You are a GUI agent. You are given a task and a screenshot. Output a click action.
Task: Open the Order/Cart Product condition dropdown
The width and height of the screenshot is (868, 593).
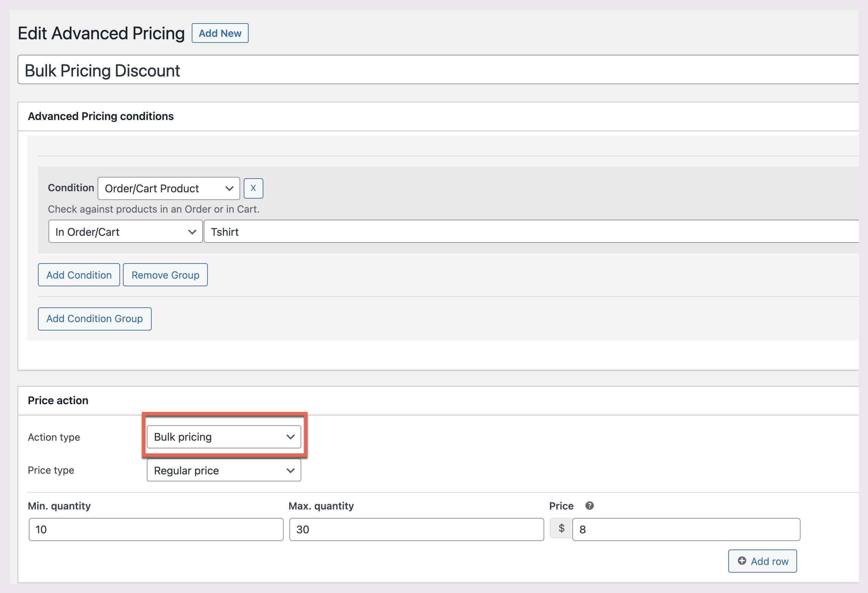coord(169,188)
